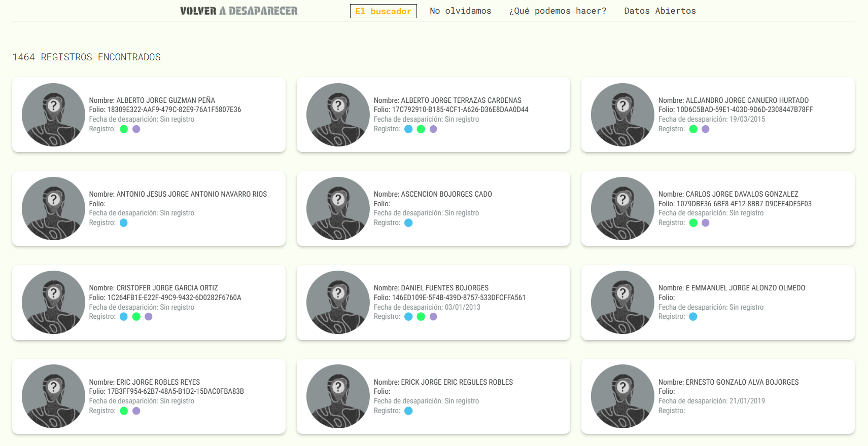Open the El buscador tab
Viewport: 868px width, 446px height.
point(383,11)
